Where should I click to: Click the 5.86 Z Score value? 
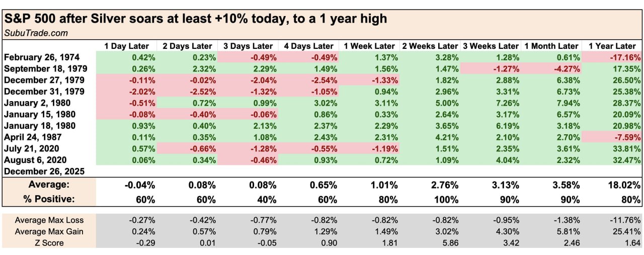pyautogui.click(x=450, y=242)
